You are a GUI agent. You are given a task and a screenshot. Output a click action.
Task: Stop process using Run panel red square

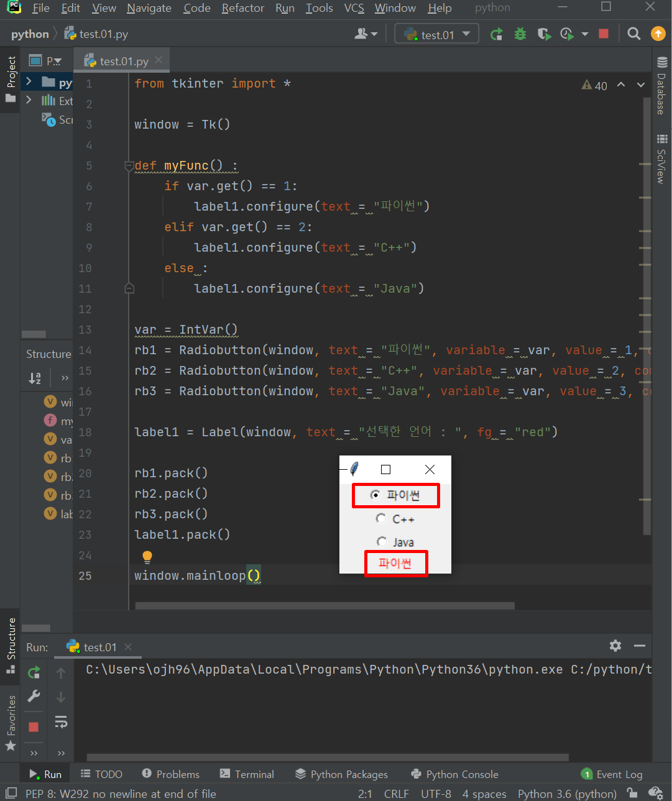pos(34,726)
